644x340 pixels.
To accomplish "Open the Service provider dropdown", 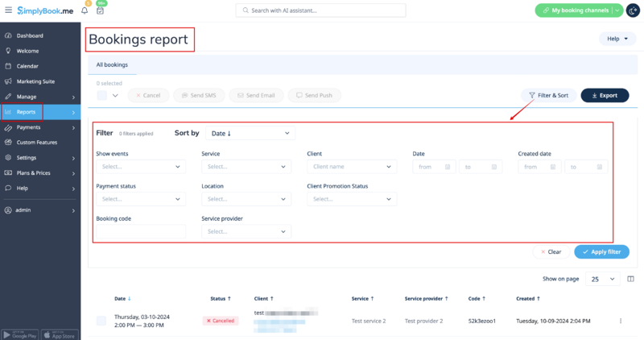I will (x=246, y=231).
